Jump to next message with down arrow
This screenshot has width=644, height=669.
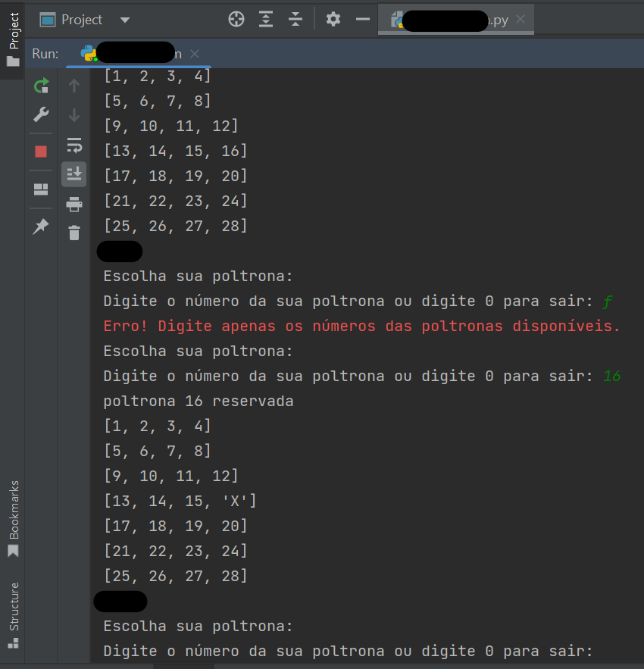(73, 115)
